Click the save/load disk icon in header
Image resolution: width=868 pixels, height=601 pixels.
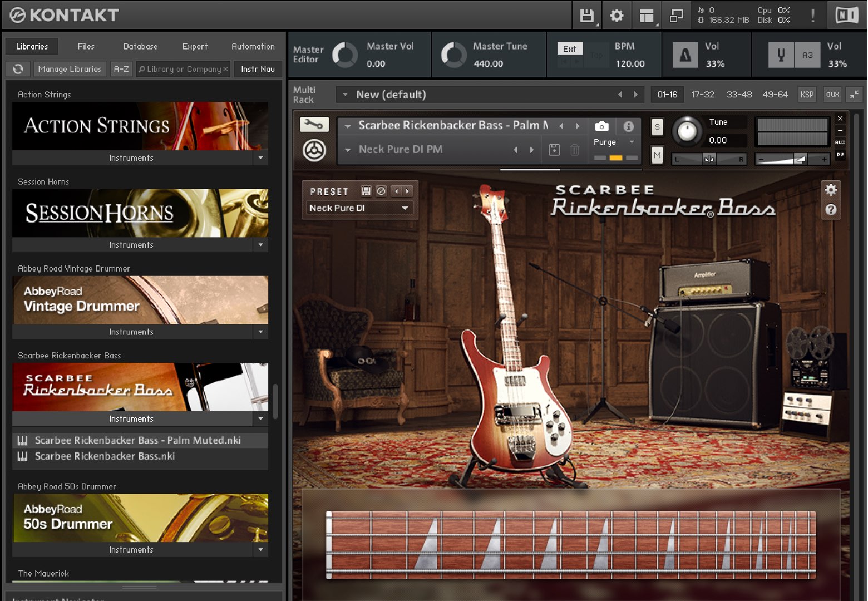tap(586, 16)
